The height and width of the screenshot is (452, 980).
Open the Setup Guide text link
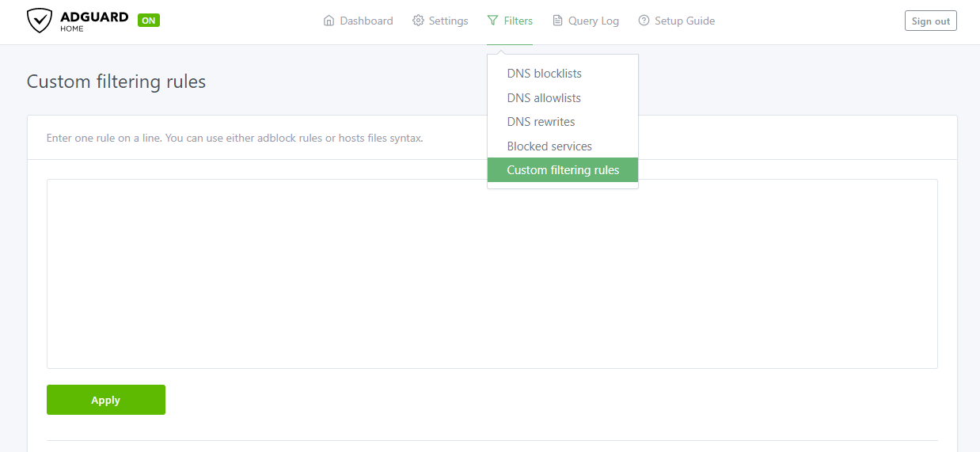coord(684,21)
